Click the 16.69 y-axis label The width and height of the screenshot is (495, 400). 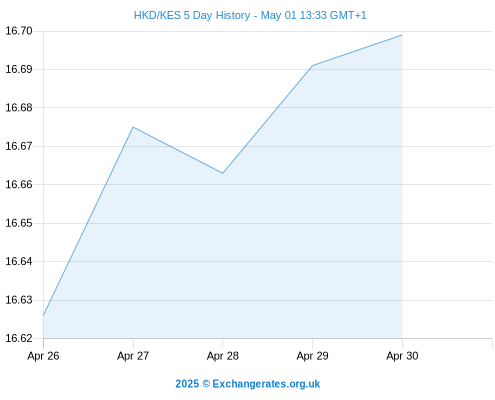pos(19,69)
